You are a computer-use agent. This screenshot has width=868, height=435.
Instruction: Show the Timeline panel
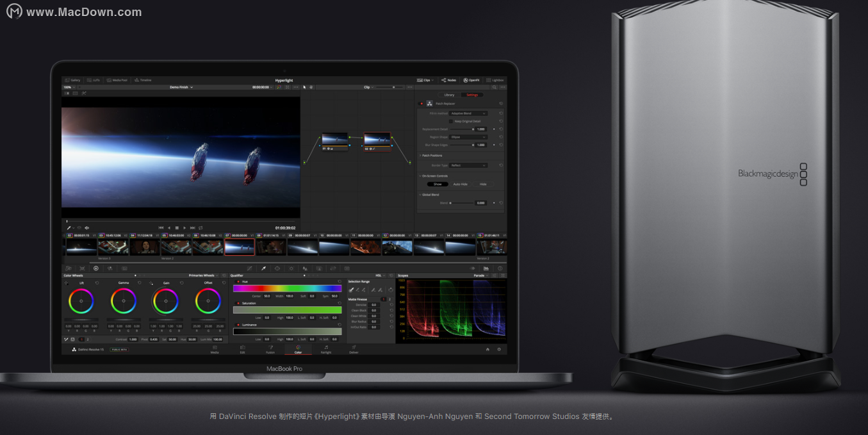pos(143,80)
